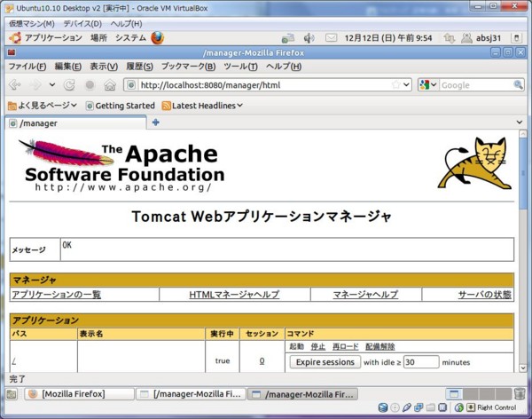This screenshot has width=532, height=419.
Task: Launch Firefox from the top panel icon
Action: pyautogui.click(x=158, y=37)
